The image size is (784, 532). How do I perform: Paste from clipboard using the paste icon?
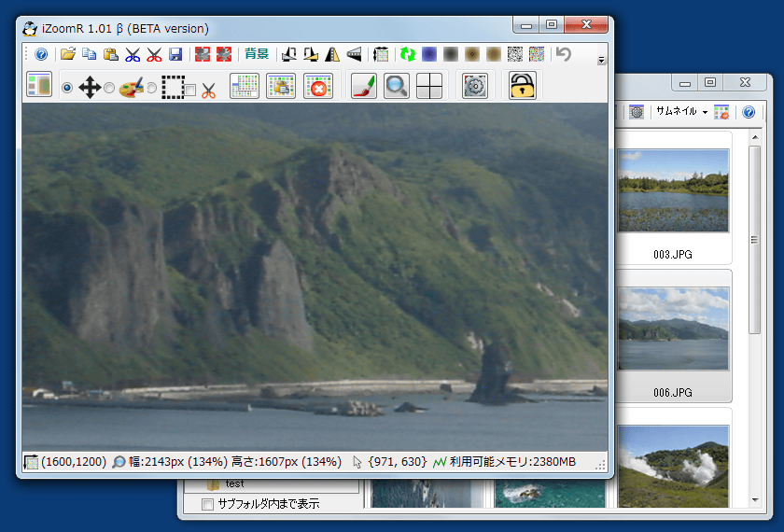[110, 54]
